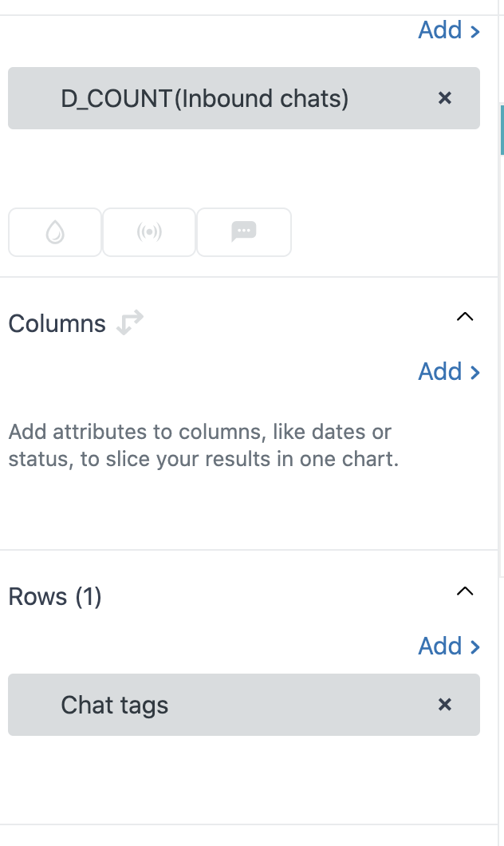Click the arrow chevron beside Rows Add
This screenshot has width=504, height=846.
click(x=475, y=646)
